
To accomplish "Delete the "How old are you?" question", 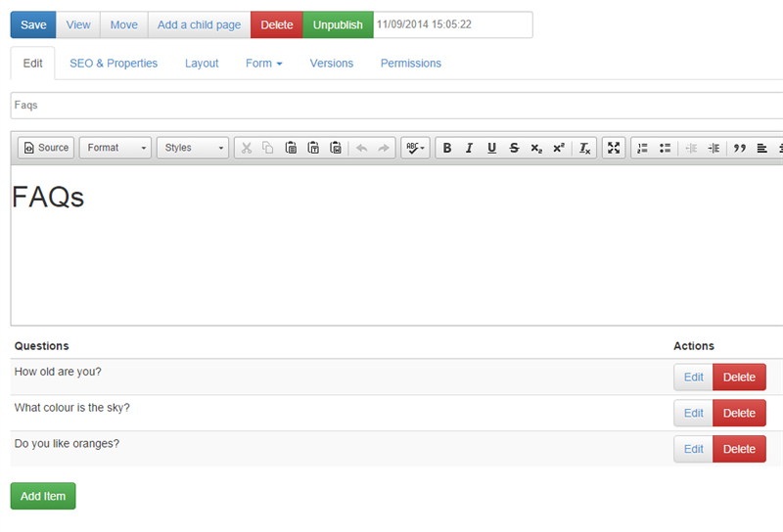I will click(739, 377).
